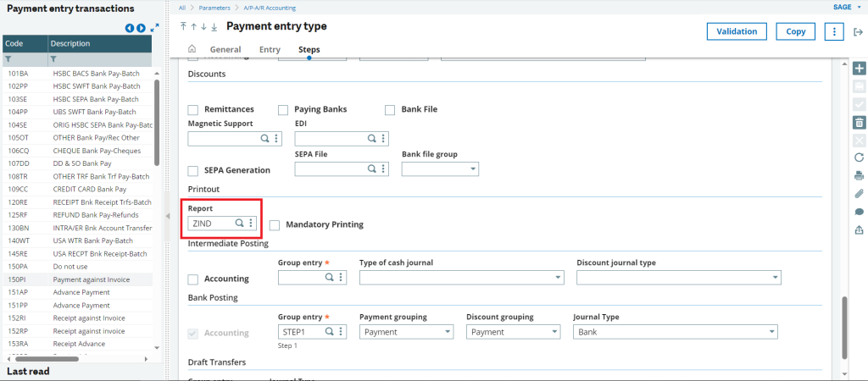Click the share/export icon in right sidebar
Viewport: 868px width, 381px height.
pos(860,229)
